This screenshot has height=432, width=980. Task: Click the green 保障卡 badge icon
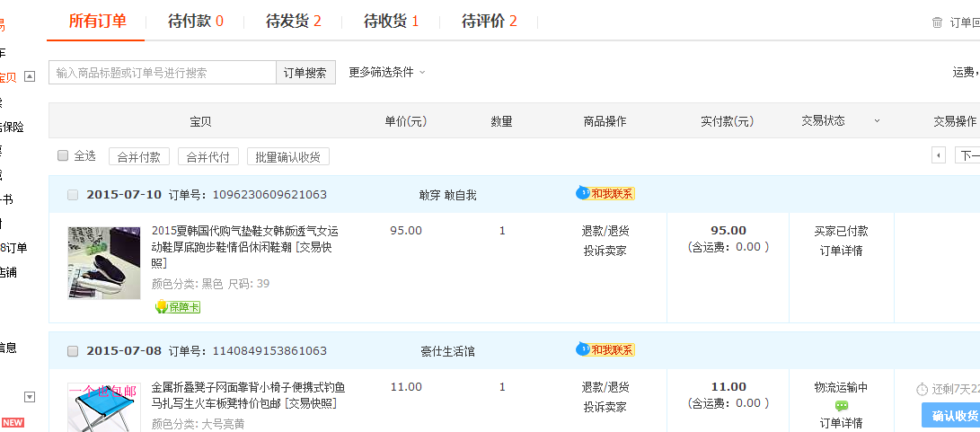click(177, 307)
